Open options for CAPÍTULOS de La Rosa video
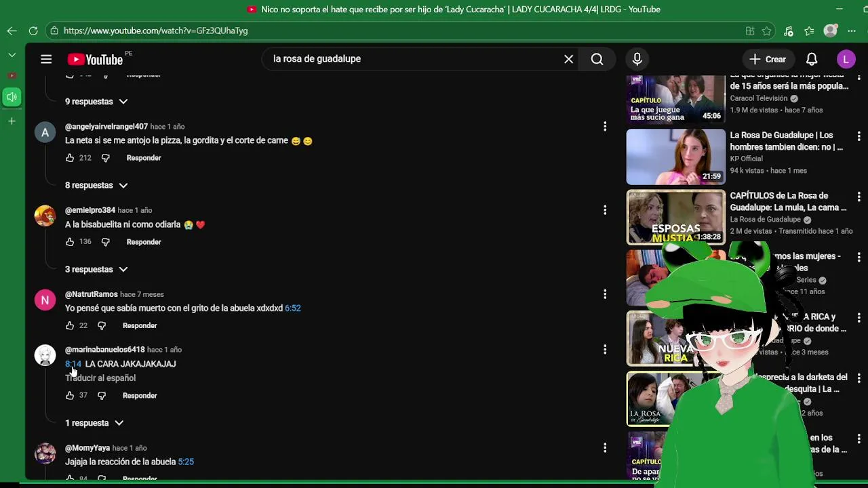The height and width of the screenshot is (488, 868). pyautogui.click(x=859, y=197)
